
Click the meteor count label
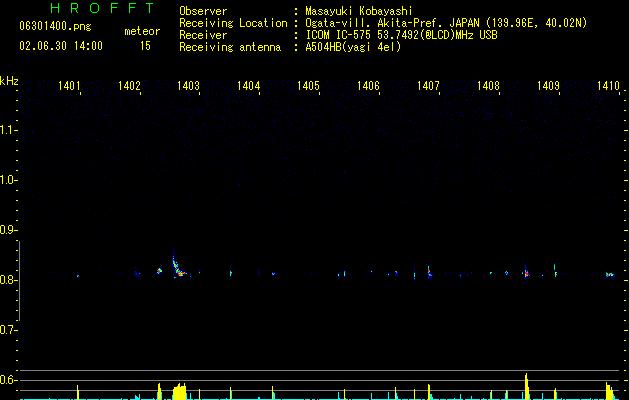click(x=142, y=31)
